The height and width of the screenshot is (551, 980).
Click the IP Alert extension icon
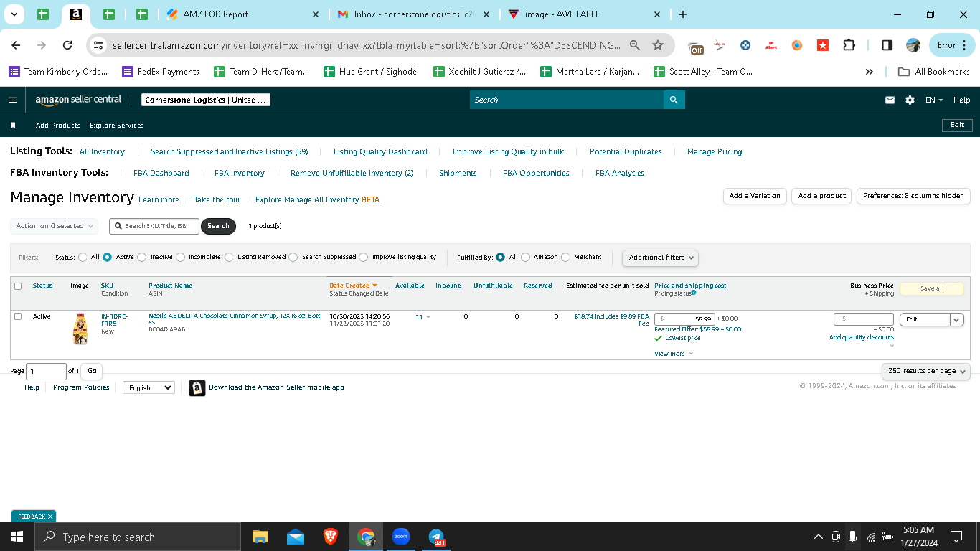pos(771,45)
